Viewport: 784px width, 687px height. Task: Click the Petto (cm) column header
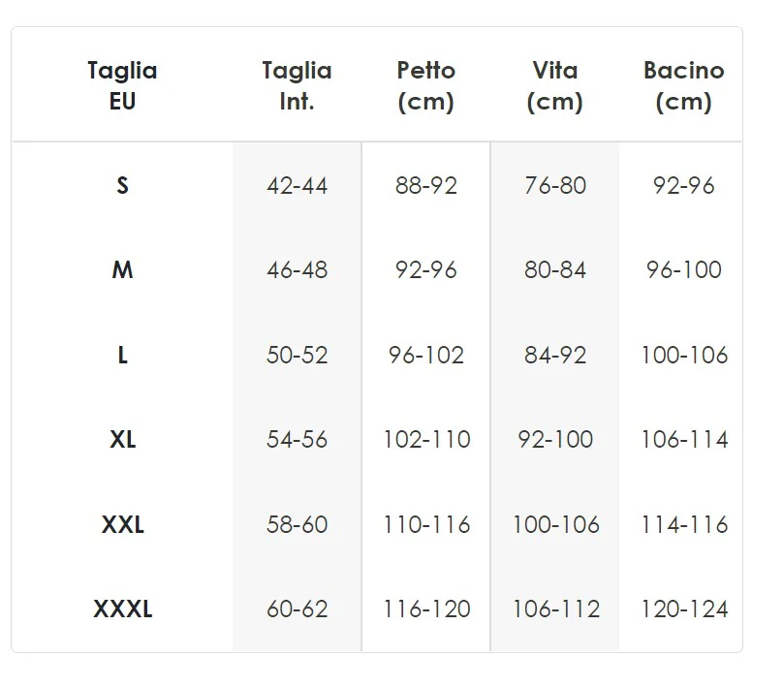pyautogui.click(x=425, y=85)
